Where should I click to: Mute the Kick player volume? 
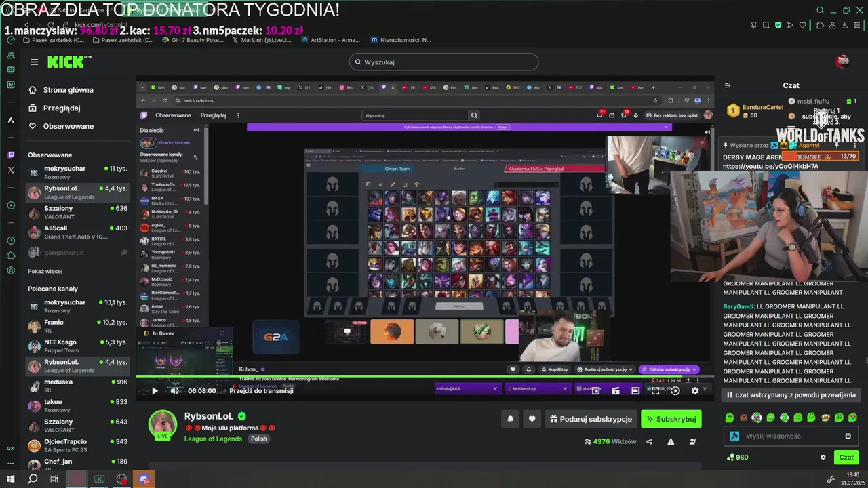(174, 390)
